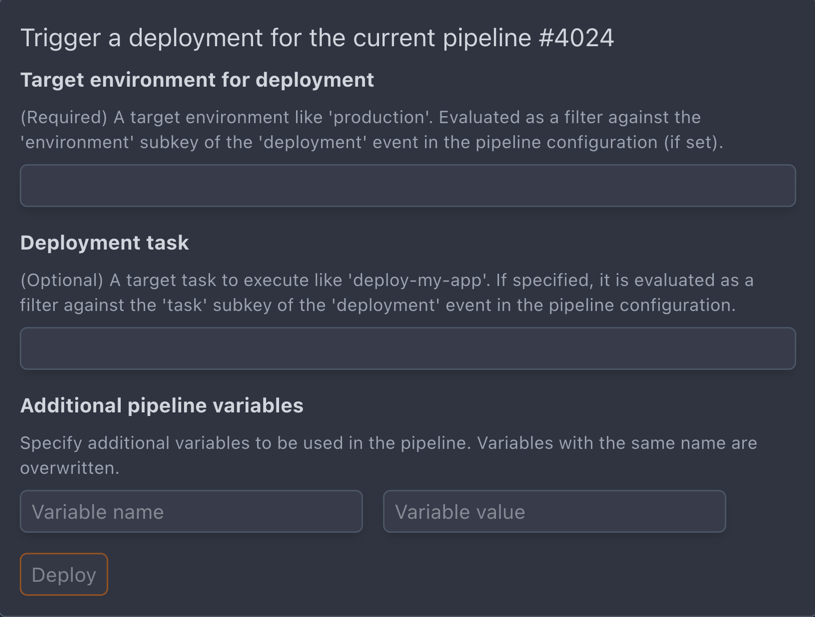Place cursor in the optional task filter field
The image size is (815, 617).
(407, 348)
